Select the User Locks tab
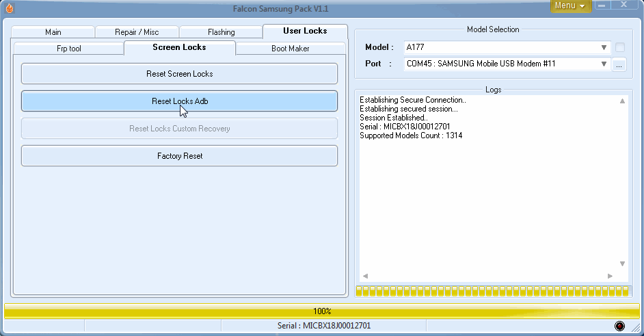The height and width of the screenshot is (336, 644). (305, 31)
